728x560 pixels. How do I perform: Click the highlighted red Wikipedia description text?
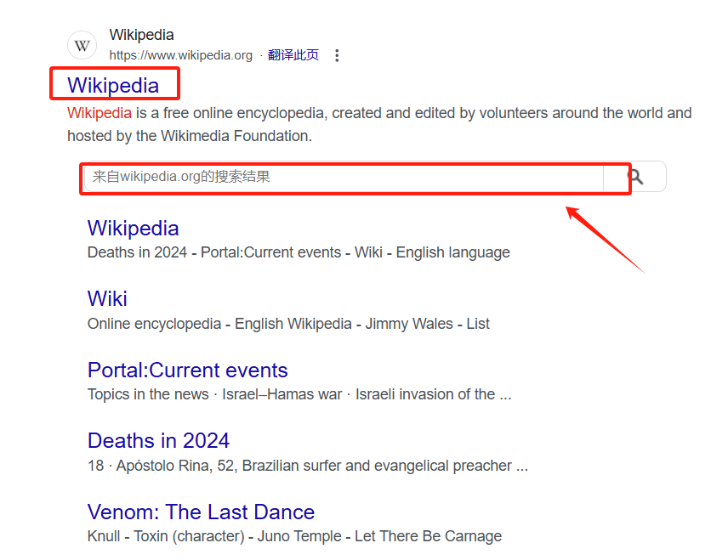pyautogui.click(x=100, y=112)
